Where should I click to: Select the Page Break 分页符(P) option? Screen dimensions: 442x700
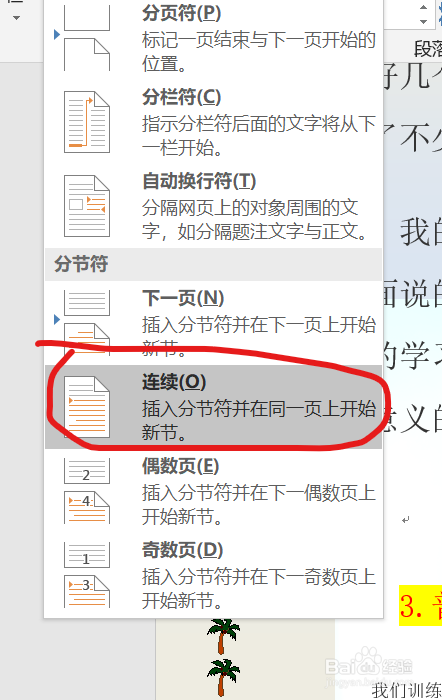coord(213,39)
